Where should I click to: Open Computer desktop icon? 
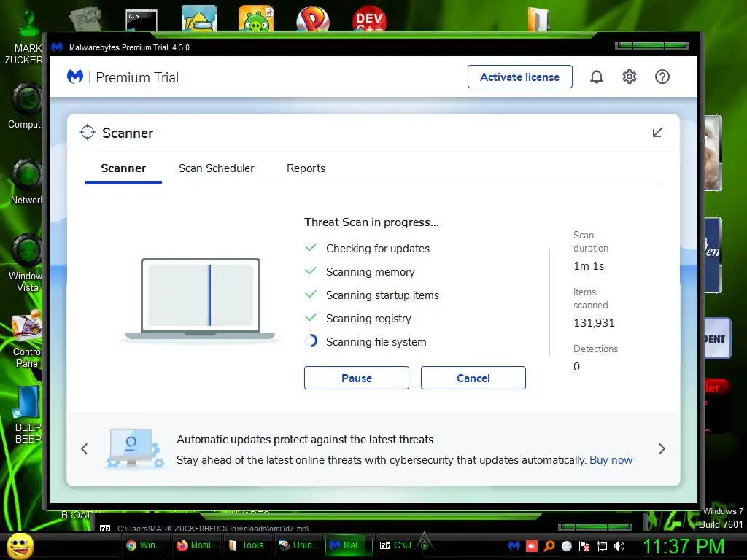(26, 106)
